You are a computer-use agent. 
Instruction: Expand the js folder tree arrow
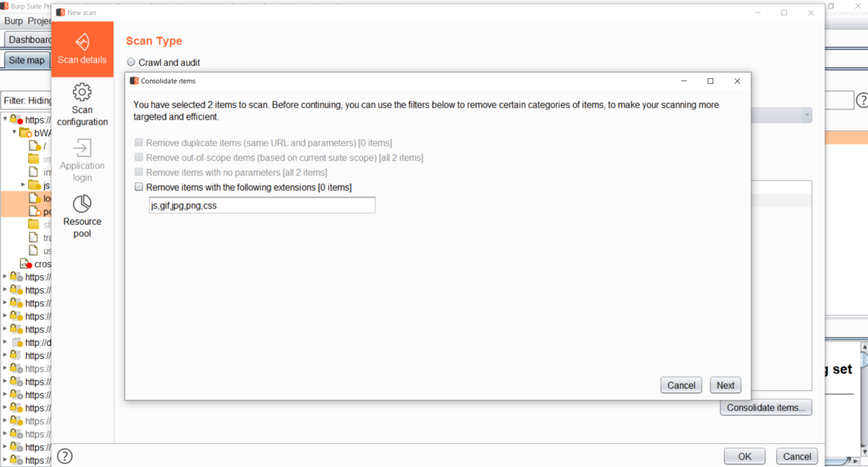click(x=24, y=185)
